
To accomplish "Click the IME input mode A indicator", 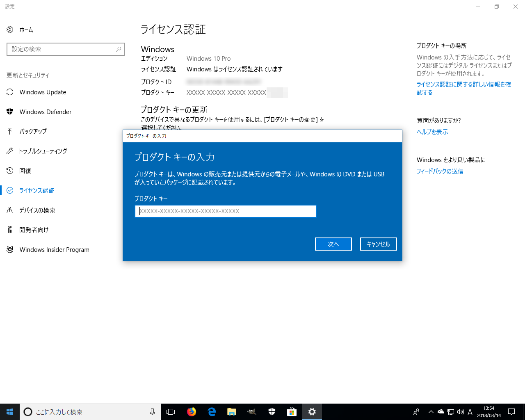I will [470, 412].
